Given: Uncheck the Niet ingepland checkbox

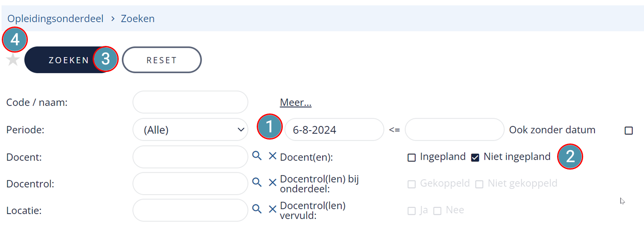Looking at the screenshot, I should coord(475,157).
